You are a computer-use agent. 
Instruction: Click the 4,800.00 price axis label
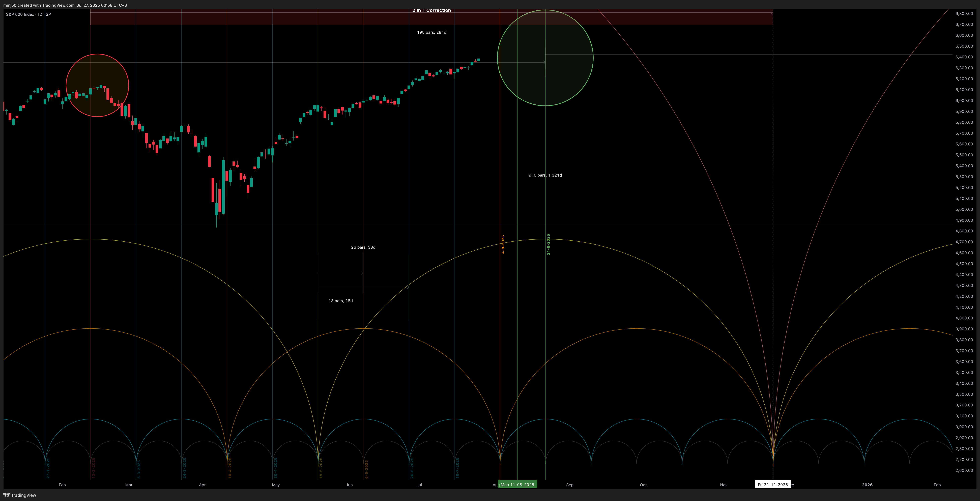click(964, 231)
